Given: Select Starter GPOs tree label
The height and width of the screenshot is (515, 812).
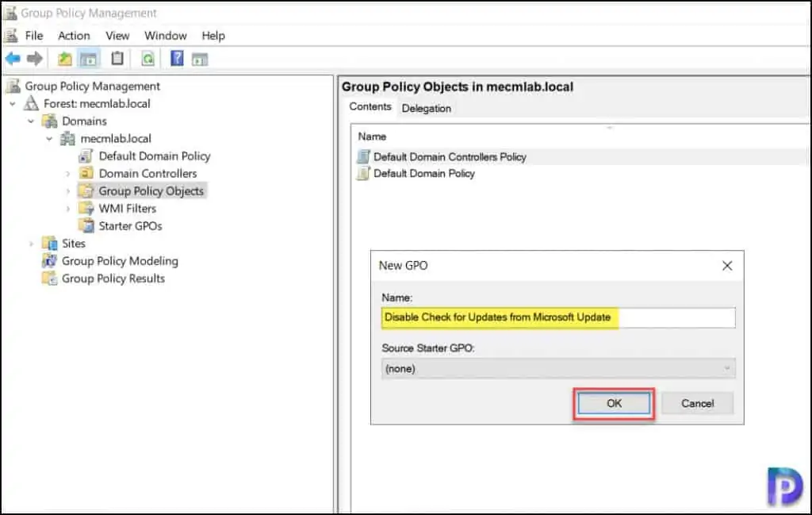Looking at the screenshot, I should [131, 226].
